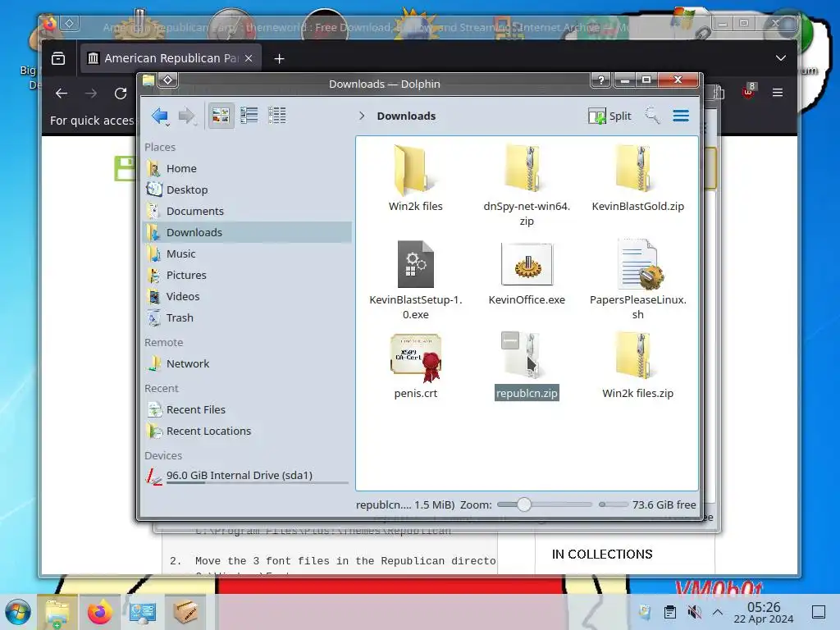The width and height of the screenshot is (840, 630).
Task: Select dnSpy-net-win64.zip archive
Action: 527,185
